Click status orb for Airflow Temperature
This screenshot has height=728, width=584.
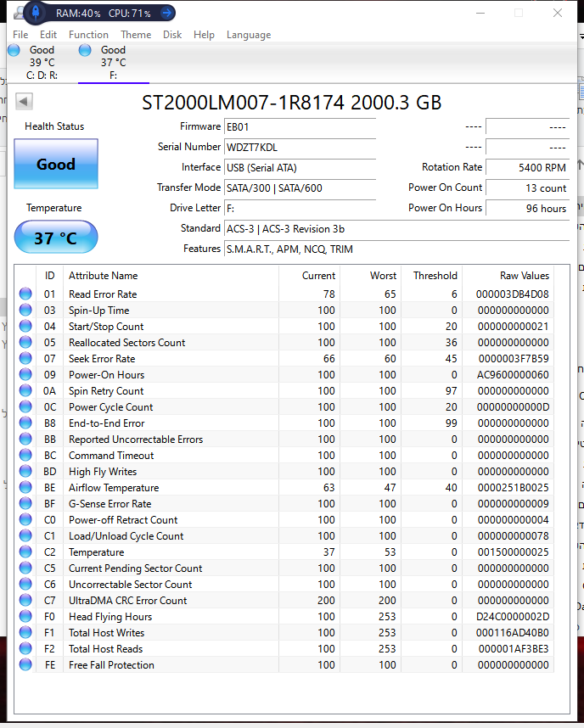coord(25,487)
